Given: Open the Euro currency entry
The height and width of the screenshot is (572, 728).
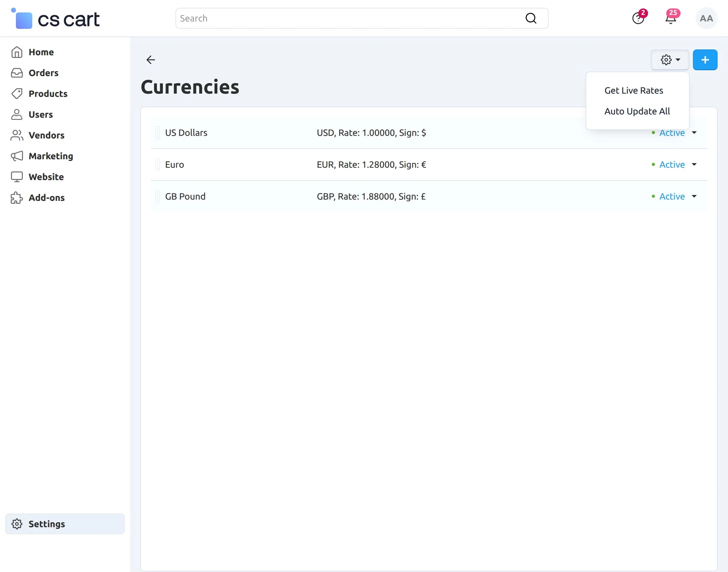Looking at the screenshot, I should tap(175, 164).
